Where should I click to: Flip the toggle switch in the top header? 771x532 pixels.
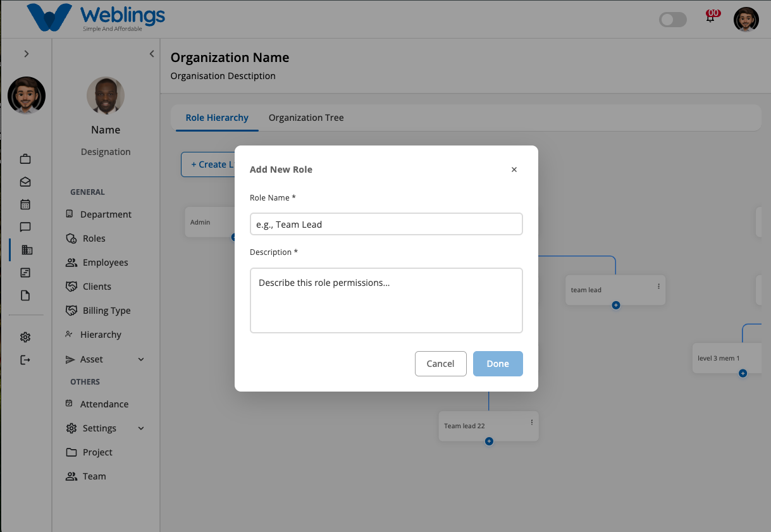pyautogui.click(x=673, y=20)
